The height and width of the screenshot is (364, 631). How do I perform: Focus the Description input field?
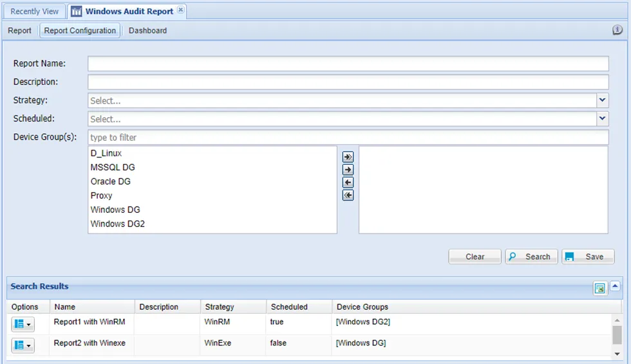[x=348, y=82]
